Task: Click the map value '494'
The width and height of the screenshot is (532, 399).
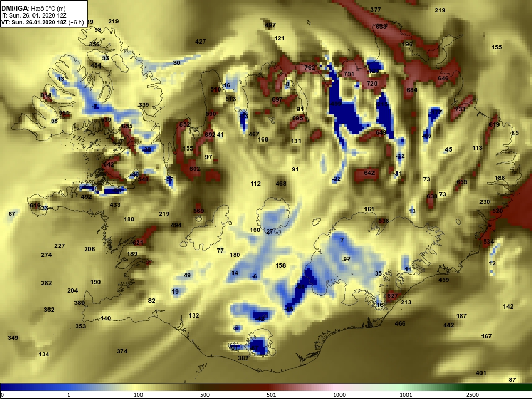Action: click(176, 225)
